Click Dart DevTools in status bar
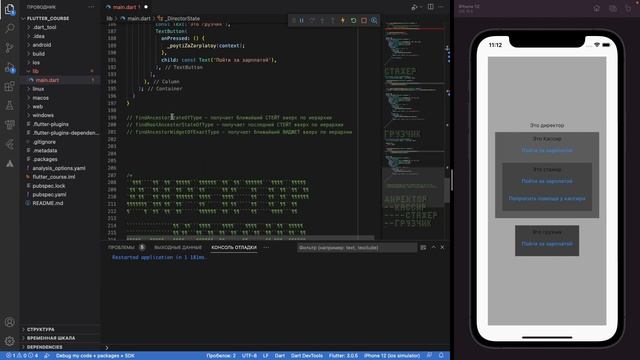The width and height of the screenshot is (640, 360). tap(307, 356)
